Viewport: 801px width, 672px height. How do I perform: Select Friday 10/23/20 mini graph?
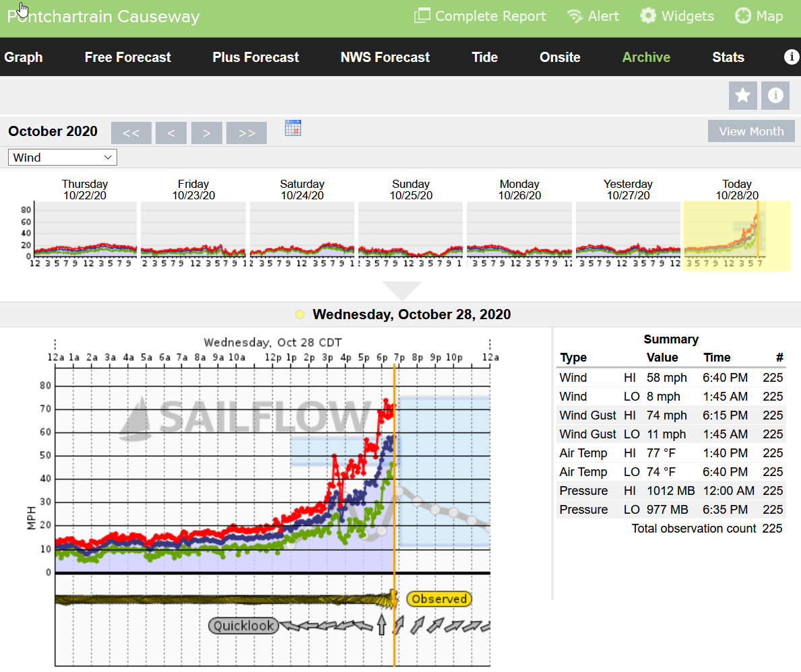pos(193,230)
